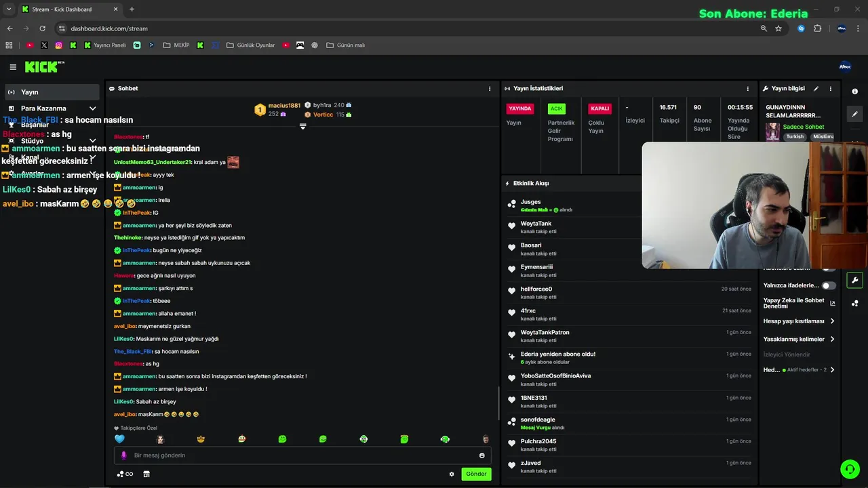This screenshot has height=488, width=868.
Task: Click the channel points infinity icon
Action: [125, 474]
